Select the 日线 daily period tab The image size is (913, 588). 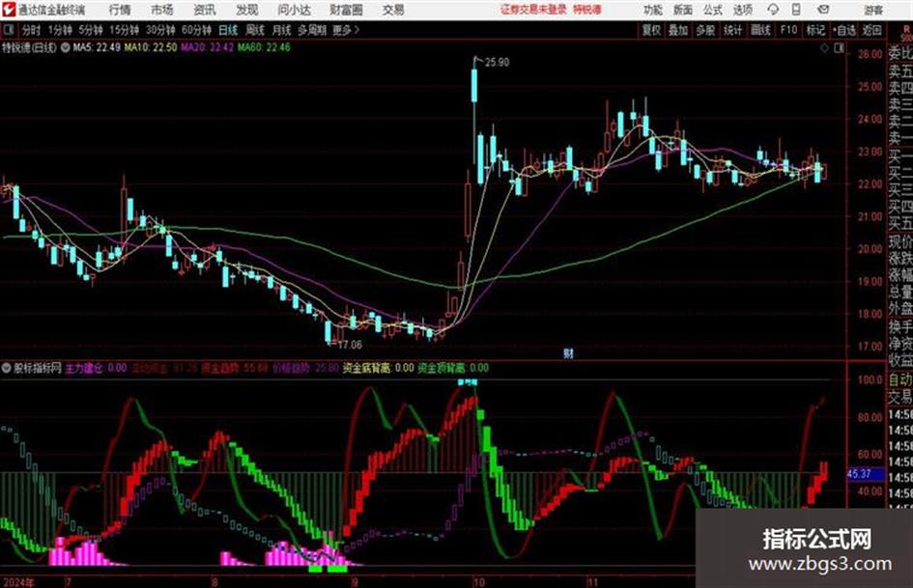228,30
